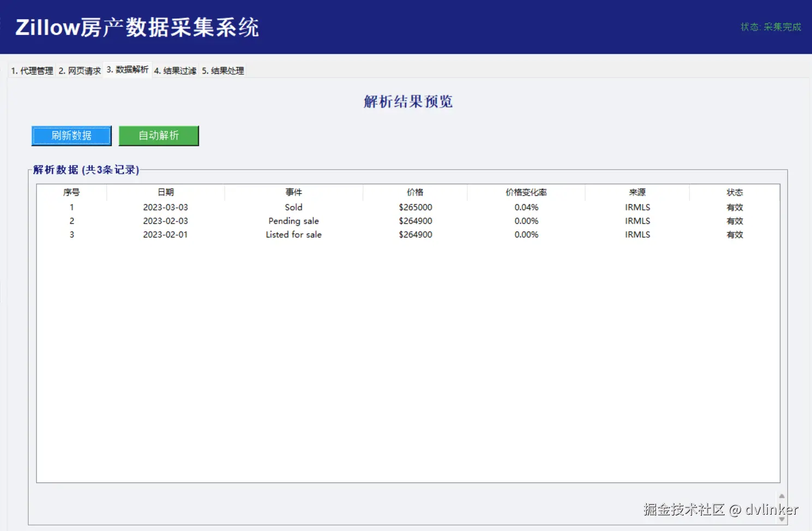Click the 来源 column header
Image resolution: width=812 pixels, height=531 pixels.
[637, 192]
